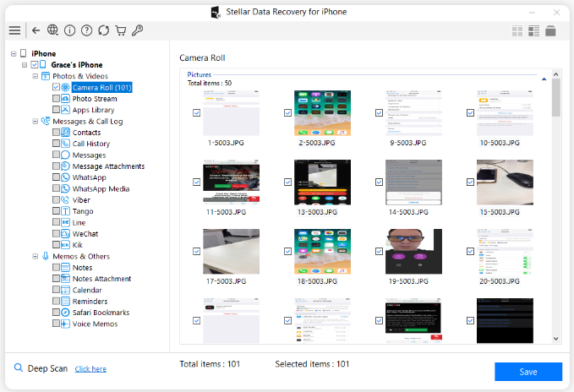574x392 pixels.
Task: Click the back arrow icon
Action: (x=36, y=30)
